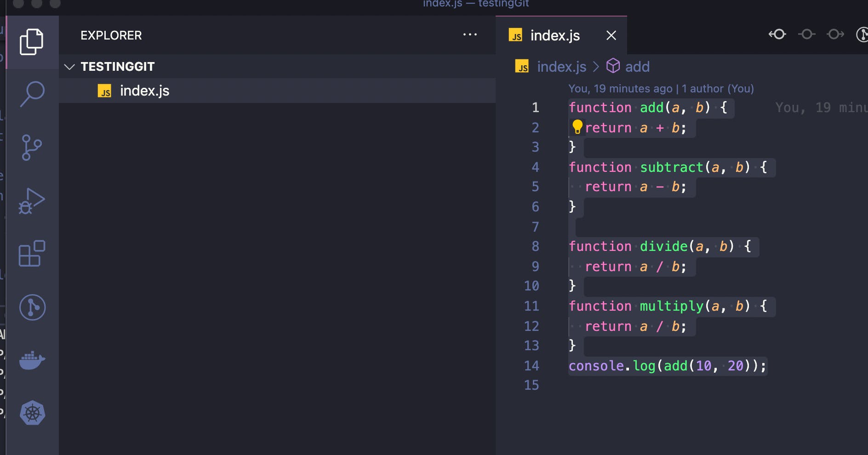Click the lightbulb quick-fix icon on line 2
This screenshot has height=455, width=868.
pos(577,127)
